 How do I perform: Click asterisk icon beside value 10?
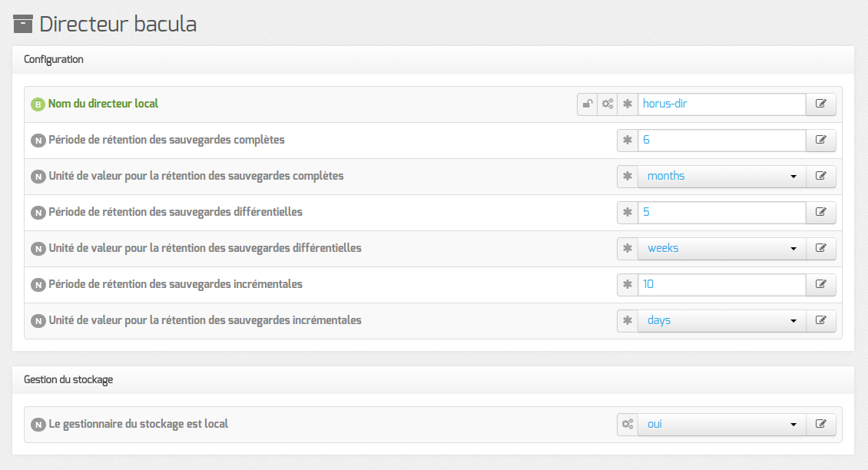[628, 284]
